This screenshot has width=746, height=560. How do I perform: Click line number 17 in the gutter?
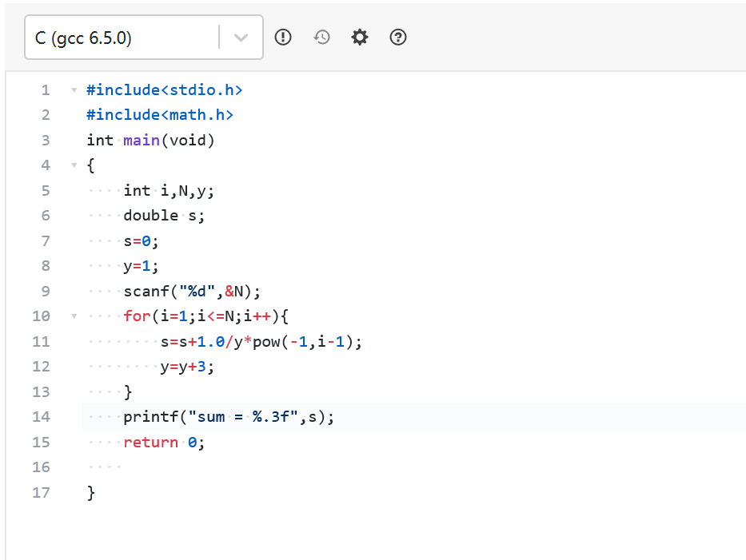pos(41,492)
